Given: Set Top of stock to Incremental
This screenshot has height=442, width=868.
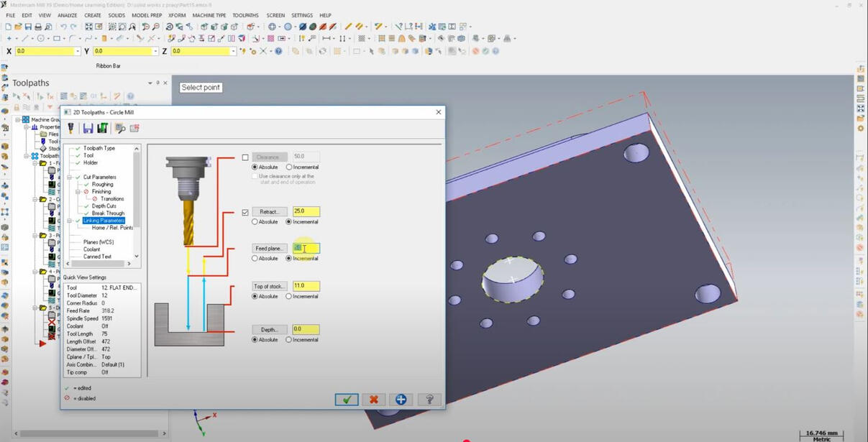Looking at the screenshot, I should point(289,296).
